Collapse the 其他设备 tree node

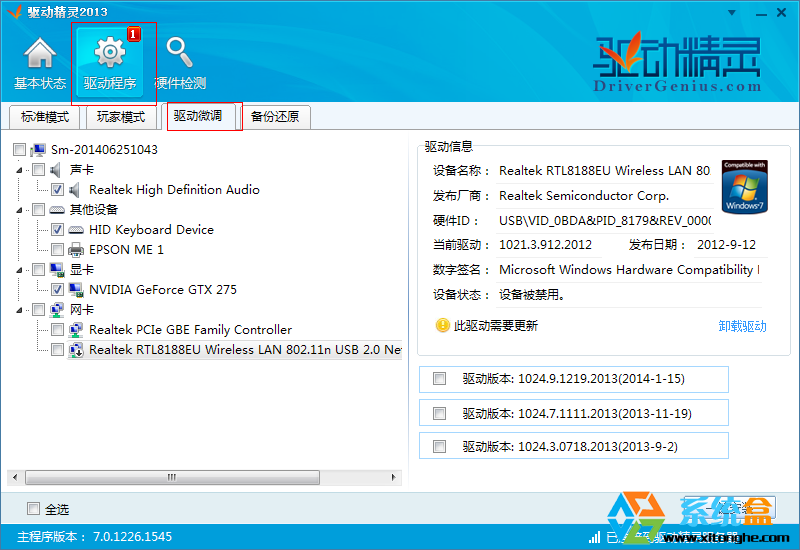point(19,210)
